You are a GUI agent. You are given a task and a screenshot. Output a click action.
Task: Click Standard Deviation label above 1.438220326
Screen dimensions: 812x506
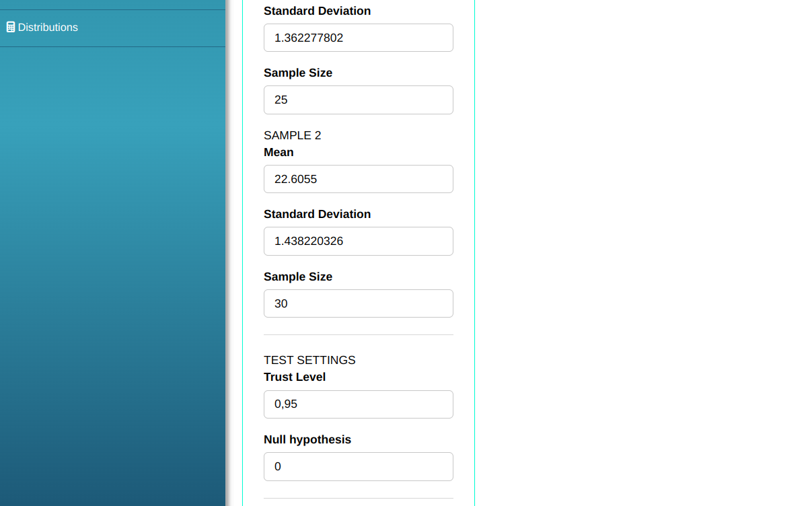click(x=317, y=214)
